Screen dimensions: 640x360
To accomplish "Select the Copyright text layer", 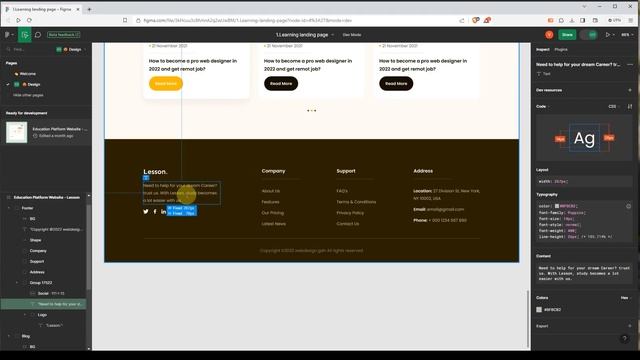I will pos(56,229).
